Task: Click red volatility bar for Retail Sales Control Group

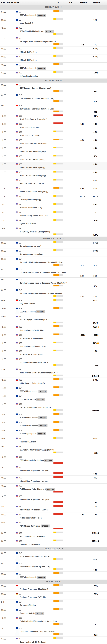Action: point(58,115)
